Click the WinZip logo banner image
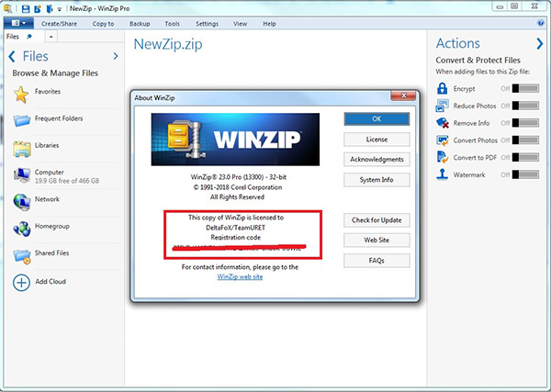 click(x=235, y=140)
